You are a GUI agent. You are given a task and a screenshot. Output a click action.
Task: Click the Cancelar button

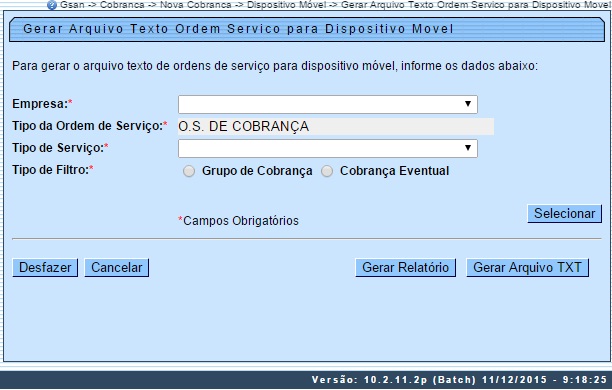[117, 267]
